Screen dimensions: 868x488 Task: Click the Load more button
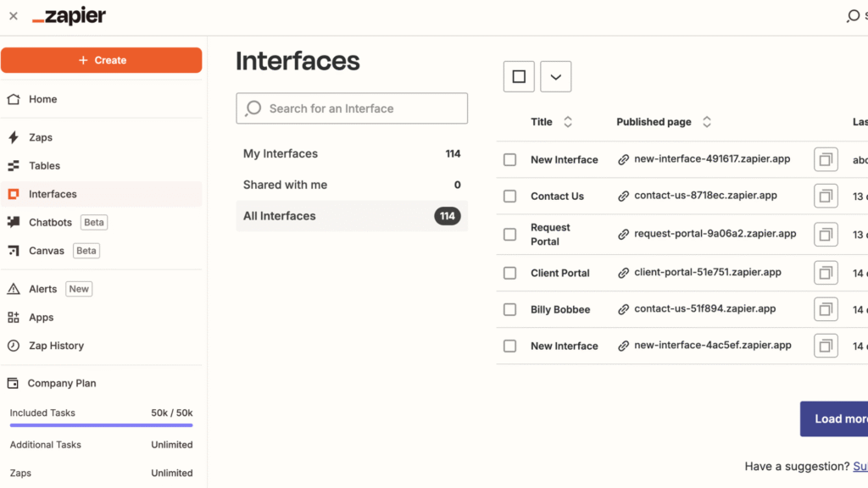[x=834, y=419]
